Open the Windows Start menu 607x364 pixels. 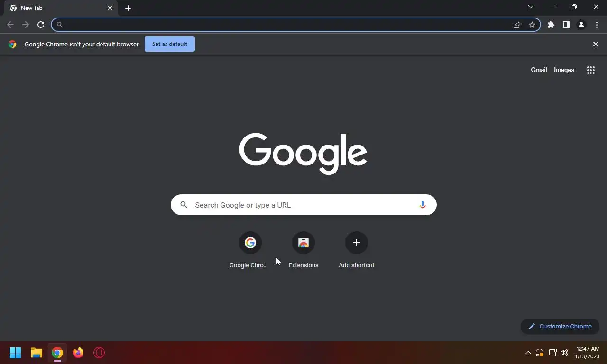point(16,353)
